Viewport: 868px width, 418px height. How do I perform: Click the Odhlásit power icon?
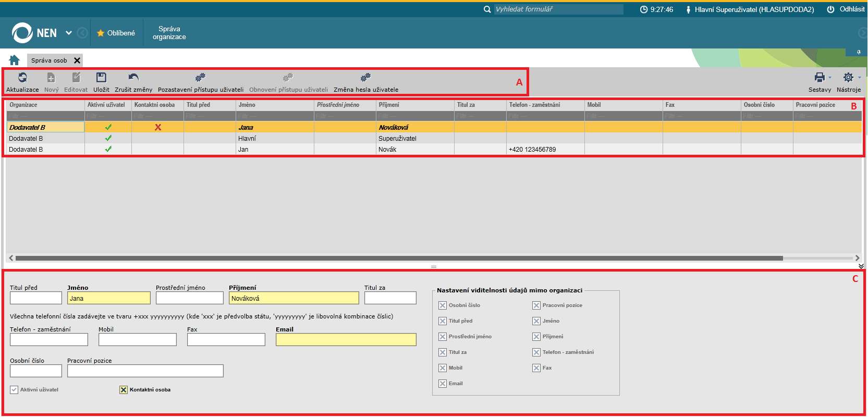coord(830,9)
